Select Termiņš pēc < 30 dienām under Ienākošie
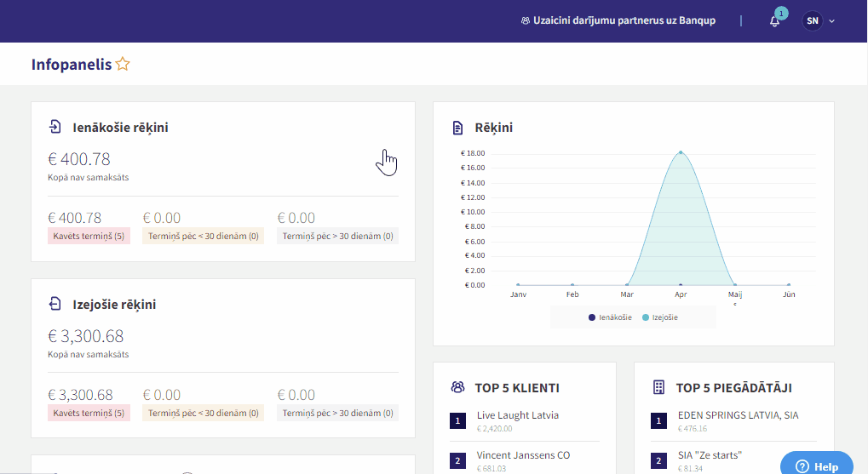The image size is (868, 474). (x=204, y=237)
